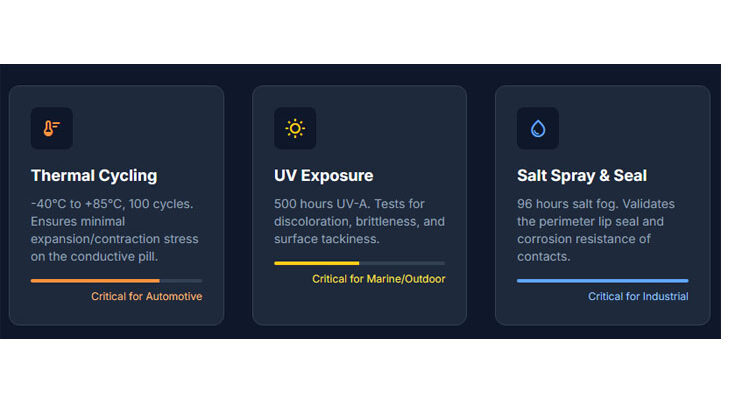The image size is (729, 410).
Task: Click the Critical for Industrial label
Action: click(638, 297)
